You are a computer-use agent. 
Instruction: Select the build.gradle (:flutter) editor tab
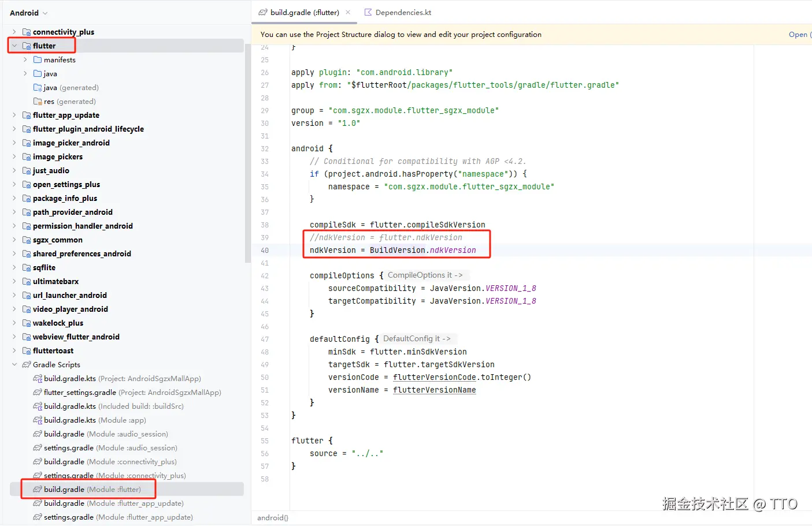(x=305, y=12)
